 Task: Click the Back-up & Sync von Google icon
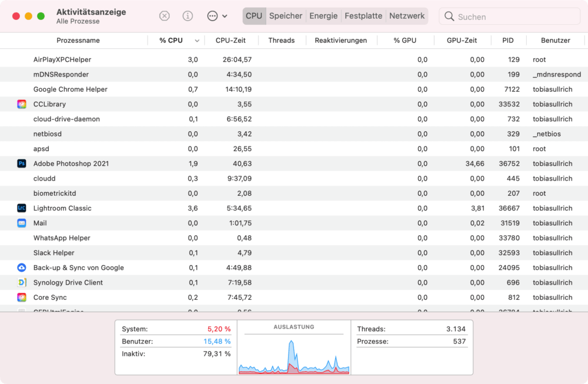(22, 268)
